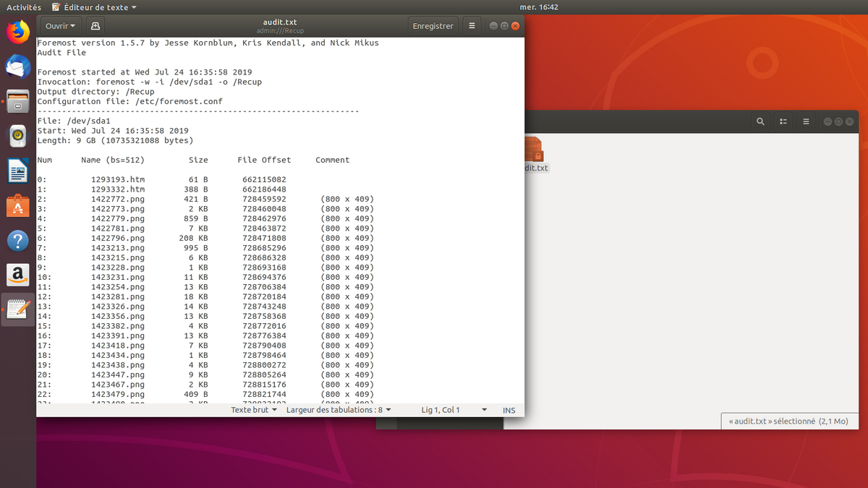Open the gedit hamburger menu
The height and width of the screenshot is (488, 868).
[x=472, y=26]
